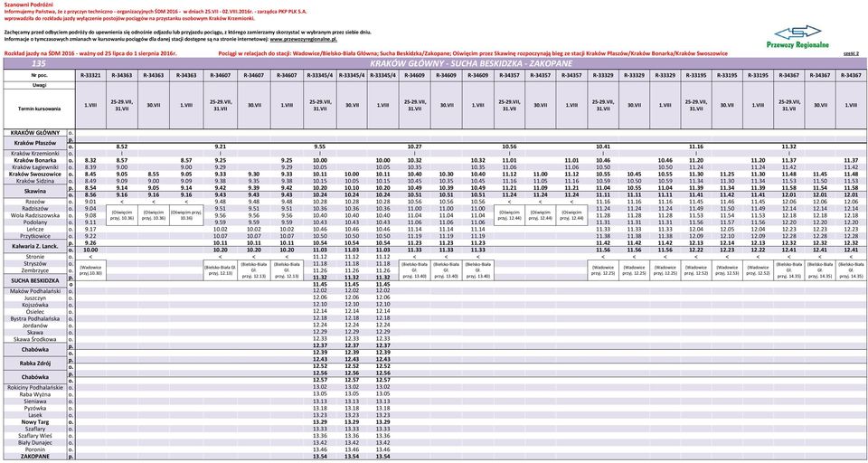This screenshot has width=868, height=463.
Task: Click the Rabka Zdrój station label
Action: 36,364
